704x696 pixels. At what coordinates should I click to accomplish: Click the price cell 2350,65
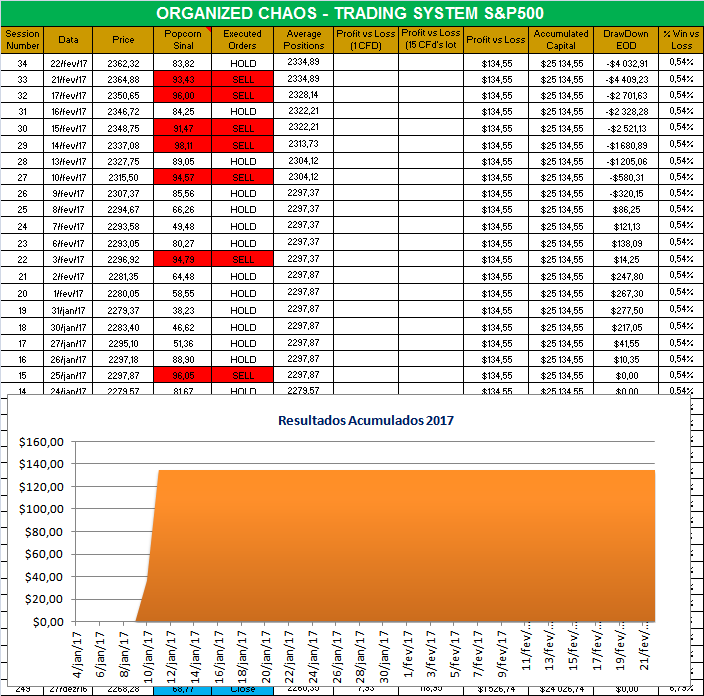123,95
